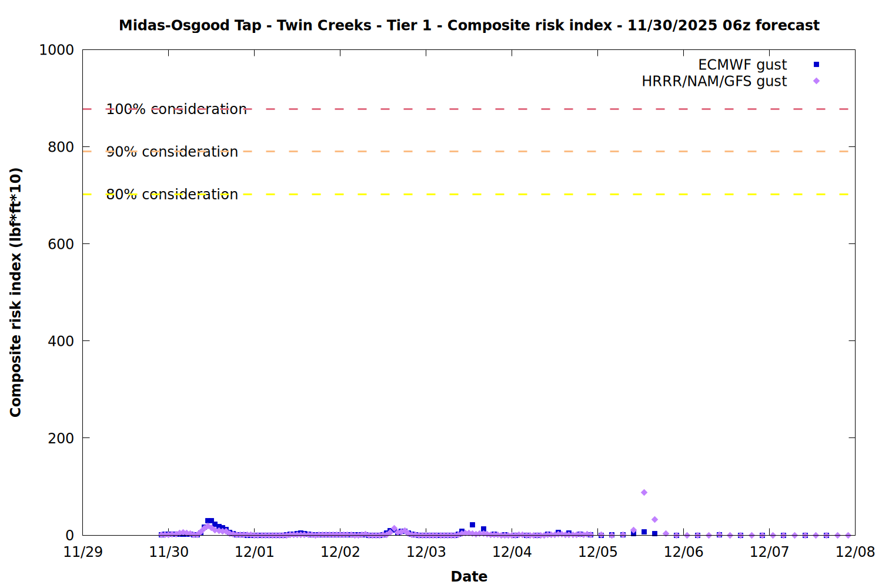Click the blue square ECMWF gust legend marker

(x=816, y=65)
